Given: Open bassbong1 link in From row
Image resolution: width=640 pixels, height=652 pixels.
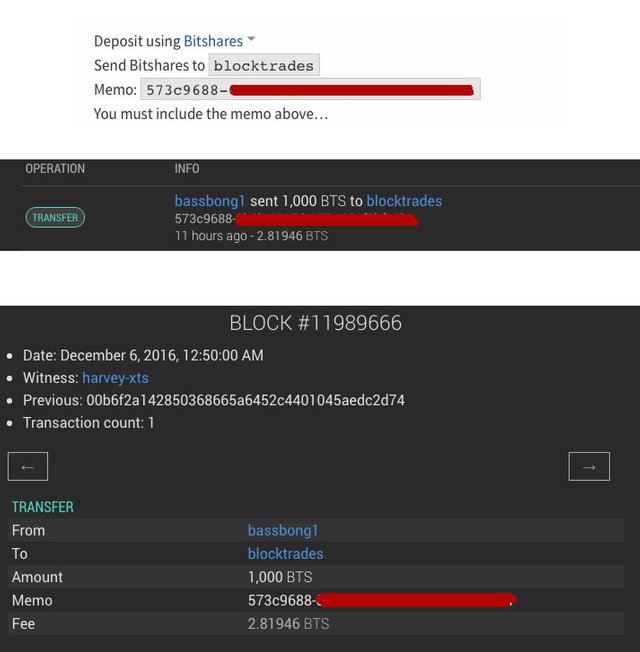Looking at the screenshot, I should point(283,530).
